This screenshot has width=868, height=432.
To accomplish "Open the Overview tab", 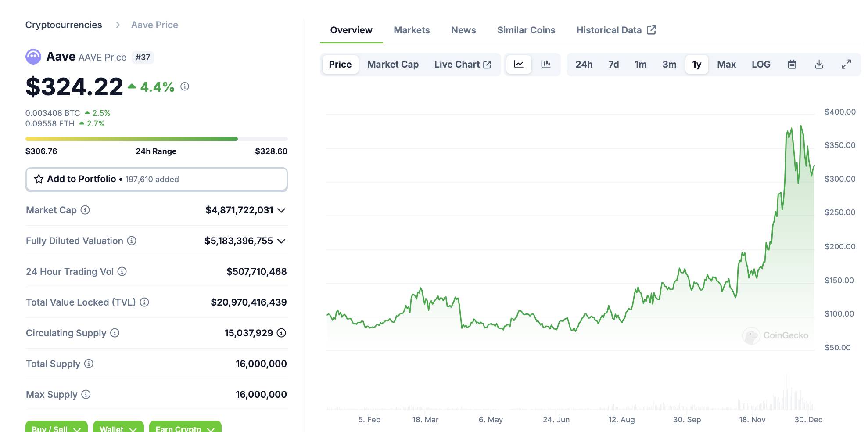I will 351,30.
